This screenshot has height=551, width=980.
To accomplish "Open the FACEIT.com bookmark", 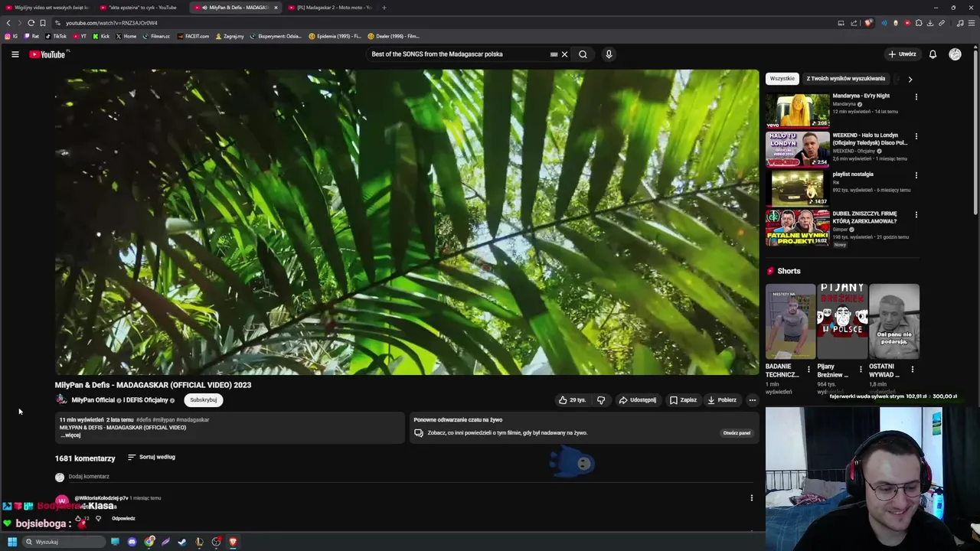I will [x=193, y=36].
